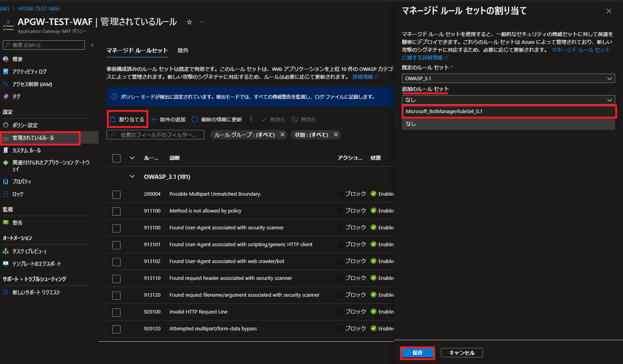Check the box for rule 913102
The width and height of the screenshot is (623, 364).
[116, 262]
